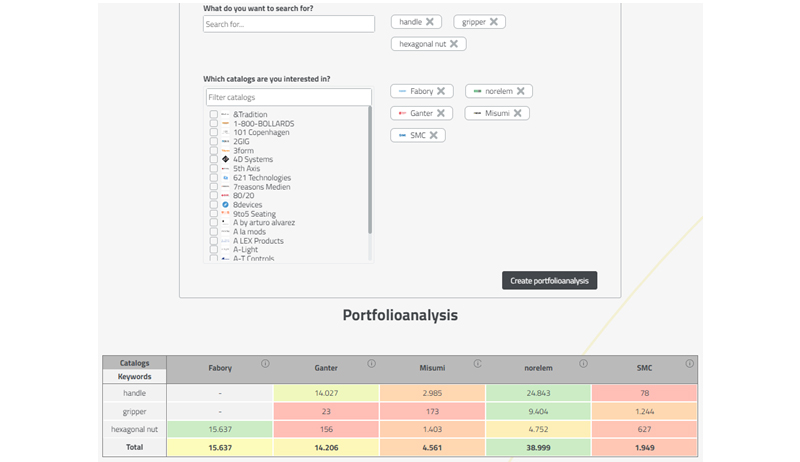Click the Ganter column header
This screenshot has height=462, width=800.
click(326, 368)
